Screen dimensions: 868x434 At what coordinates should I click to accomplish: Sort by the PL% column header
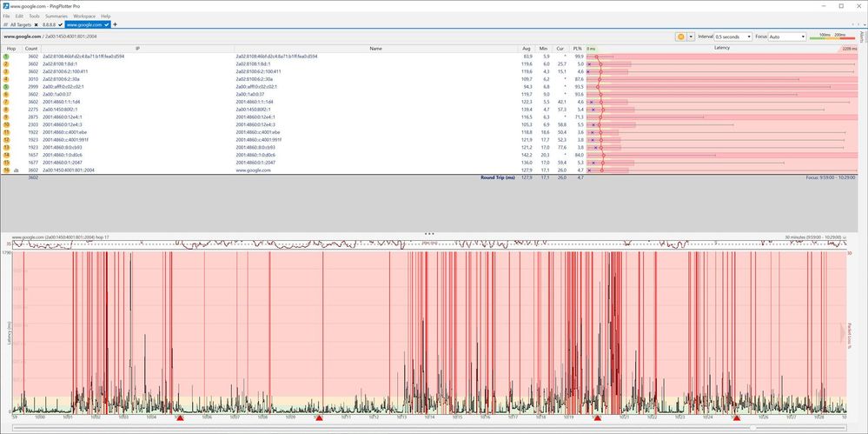pyautogui.click(x=579, y=49)
